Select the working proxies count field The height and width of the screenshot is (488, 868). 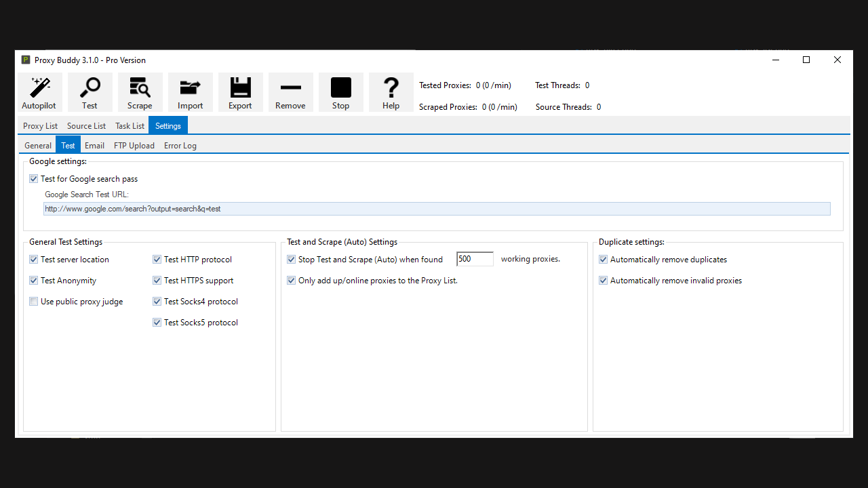click(475, 259)
